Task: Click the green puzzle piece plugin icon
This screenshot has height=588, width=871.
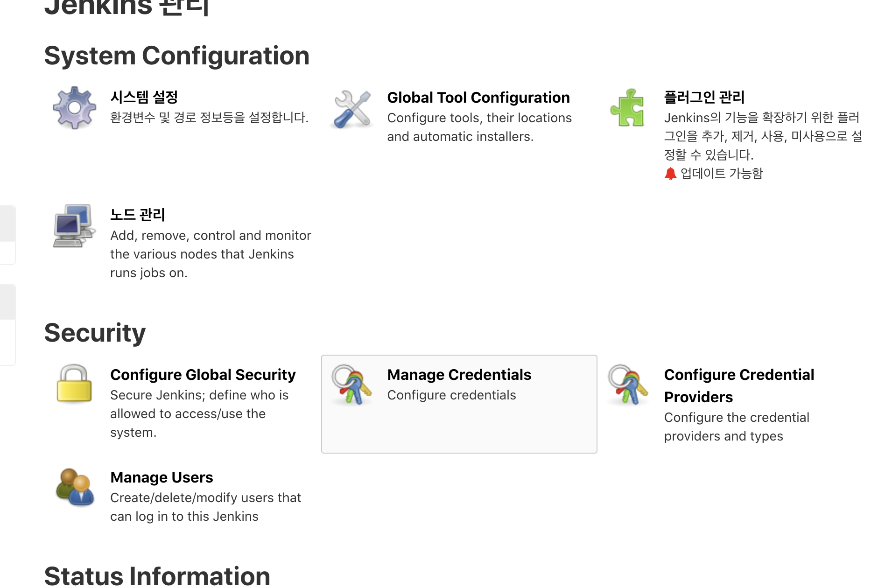Action: click(x=628, y=107)
